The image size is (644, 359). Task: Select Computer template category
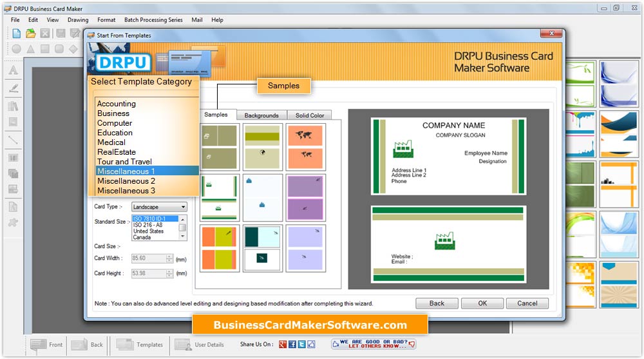click(115, 123)
